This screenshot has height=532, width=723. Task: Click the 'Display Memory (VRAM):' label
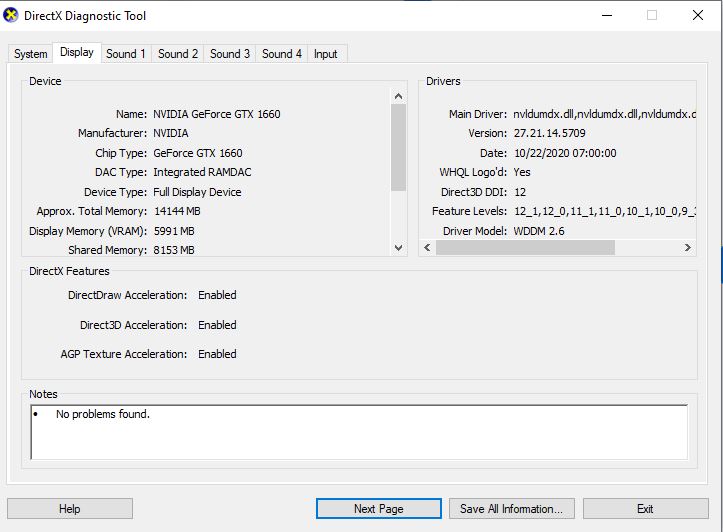[x=88, y=231]
